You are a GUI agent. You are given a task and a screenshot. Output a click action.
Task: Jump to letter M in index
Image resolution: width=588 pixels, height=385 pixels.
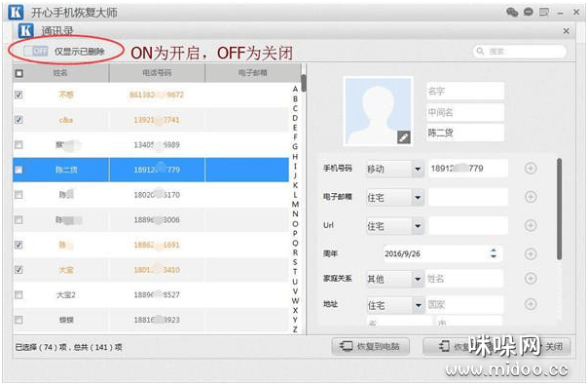[295, 205]
